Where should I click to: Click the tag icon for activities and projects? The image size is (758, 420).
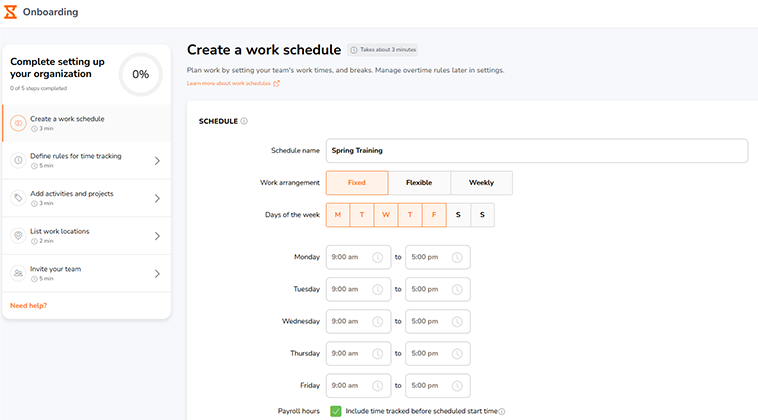[18, 198]
